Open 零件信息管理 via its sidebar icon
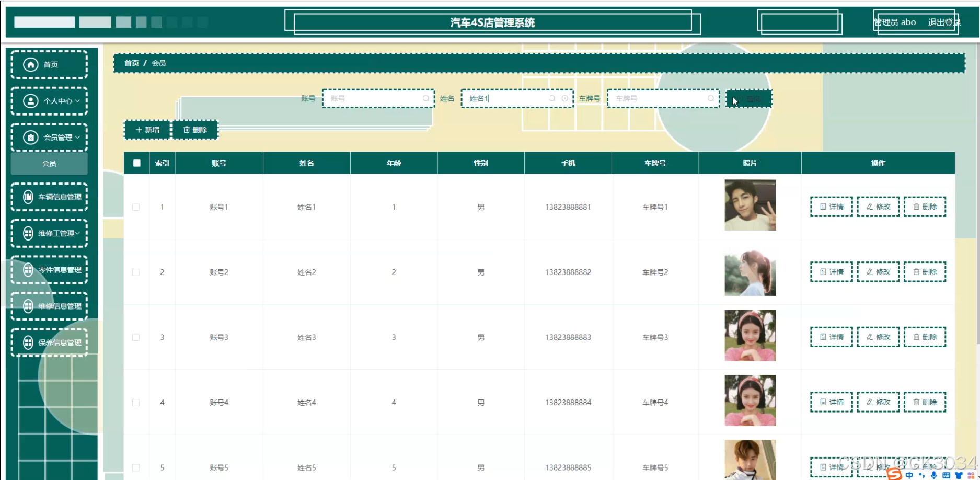Image resolution: width=980 pixels, height=480 pixels. pyautogui.click(x=29, y=270)
